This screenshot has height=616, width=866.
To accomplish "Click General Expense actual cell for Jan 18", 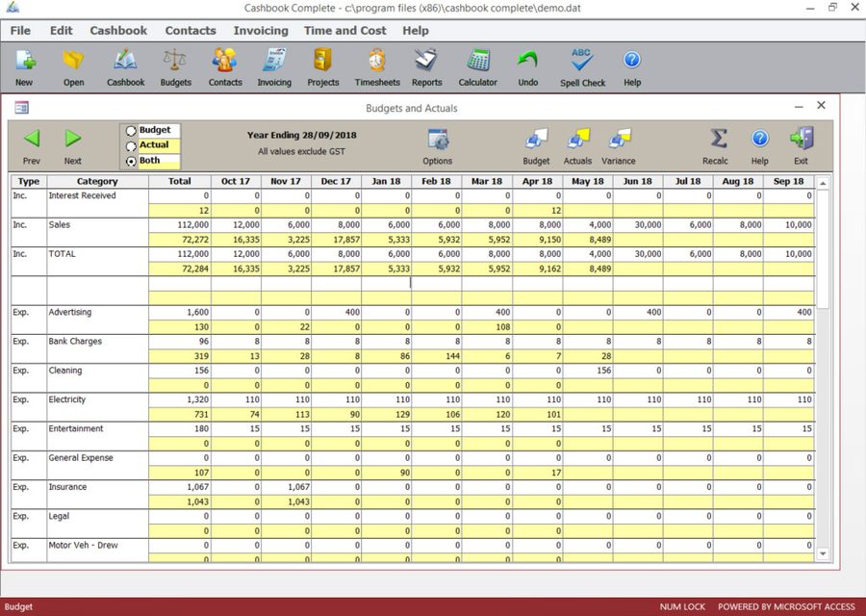I will [x=386, y=473].
